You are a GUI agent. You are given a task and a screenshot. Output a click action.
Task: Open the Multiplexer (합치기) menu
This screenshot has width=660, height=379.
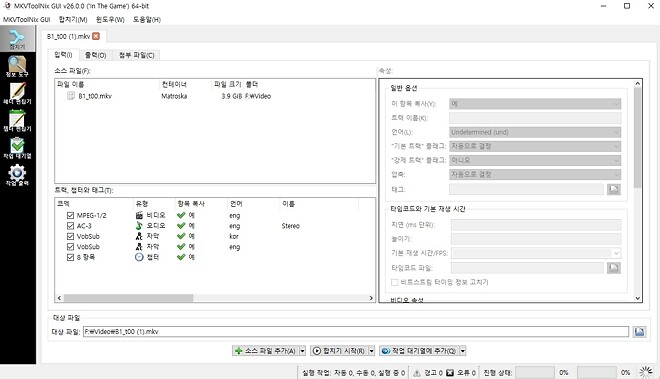point(73,19)
